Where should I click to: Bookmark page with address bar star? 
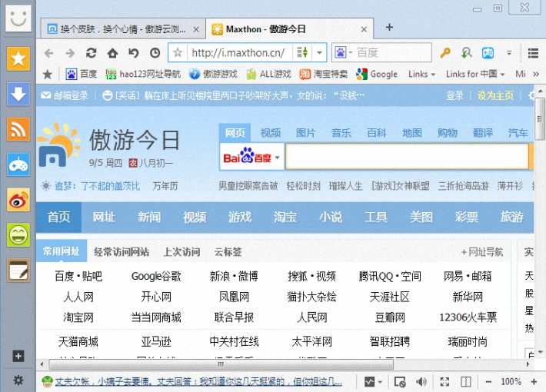click(178, 53)
